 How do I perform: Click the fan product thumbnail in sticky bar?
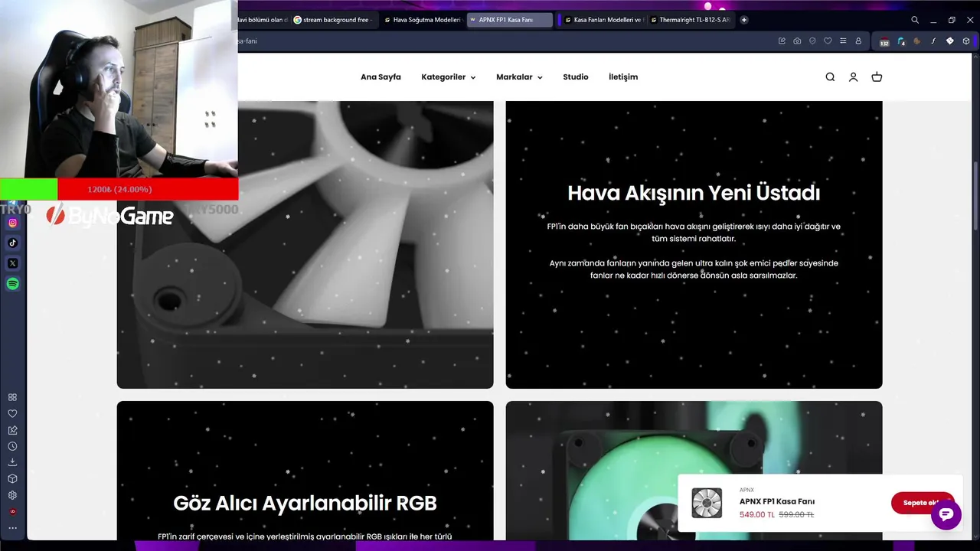707,503
